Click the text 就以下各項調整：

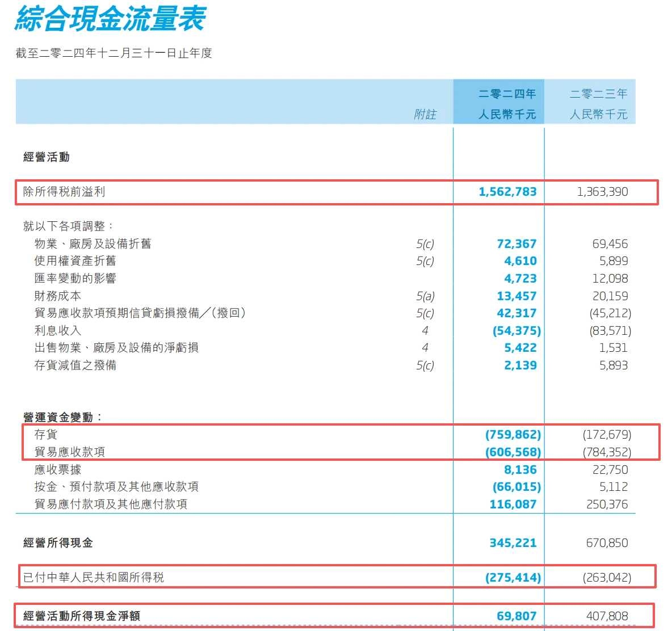[69, 226]
